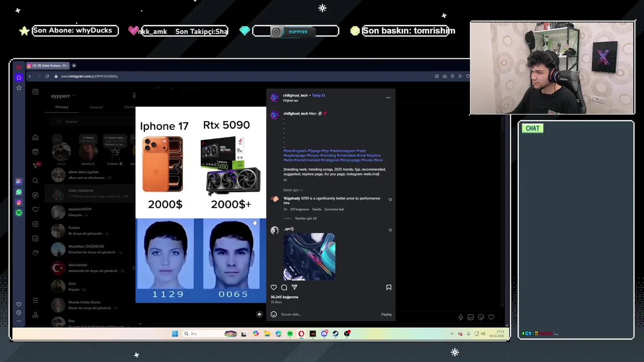Select the Gelen Kutusu browser tab

(x=48, y=65)
